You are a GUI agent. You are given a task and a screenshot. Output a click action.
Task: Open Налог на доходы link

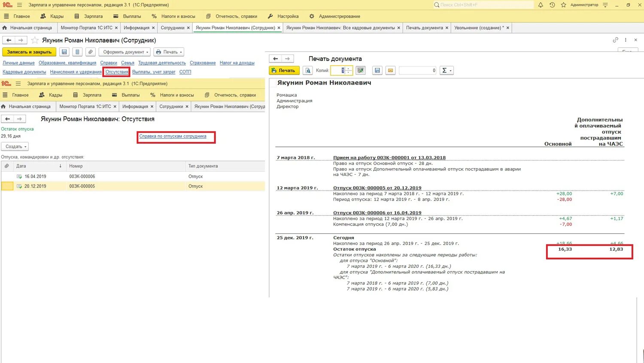pyautogui.click(x=237, y=63)
